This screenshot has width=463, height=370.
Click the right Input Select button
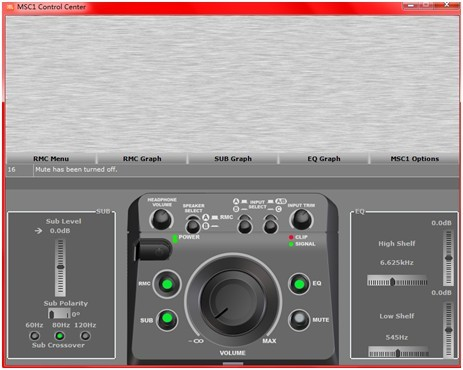(270, 224)
